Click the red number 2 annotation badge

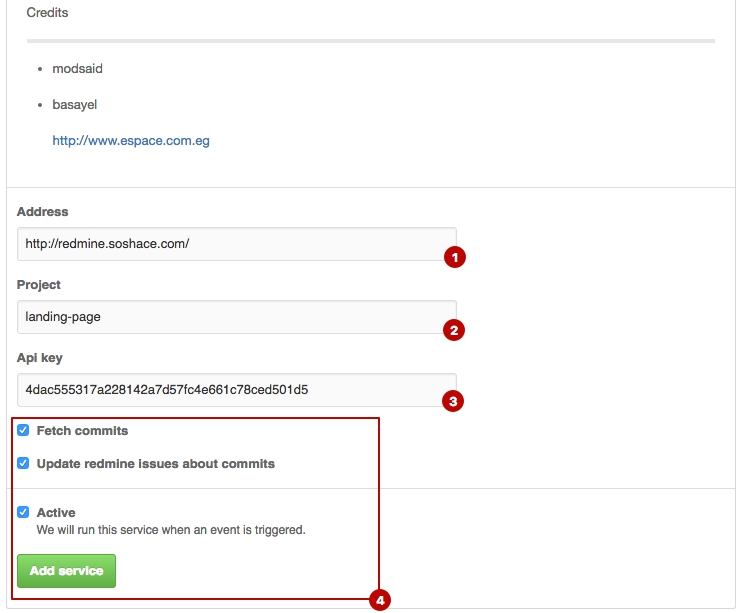[454, 330]
